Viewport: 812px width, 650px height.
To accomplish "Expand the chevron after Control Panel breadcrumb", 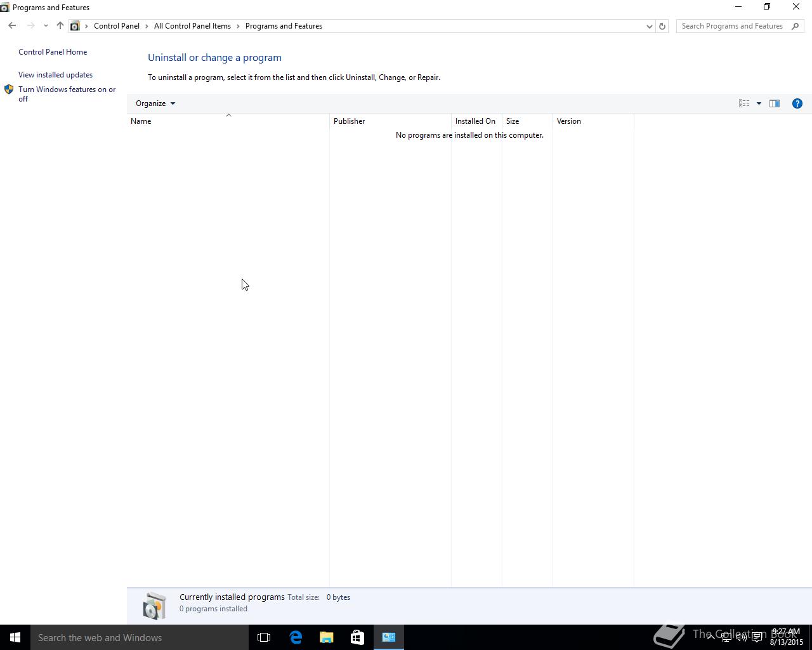I will coord(147,26).
